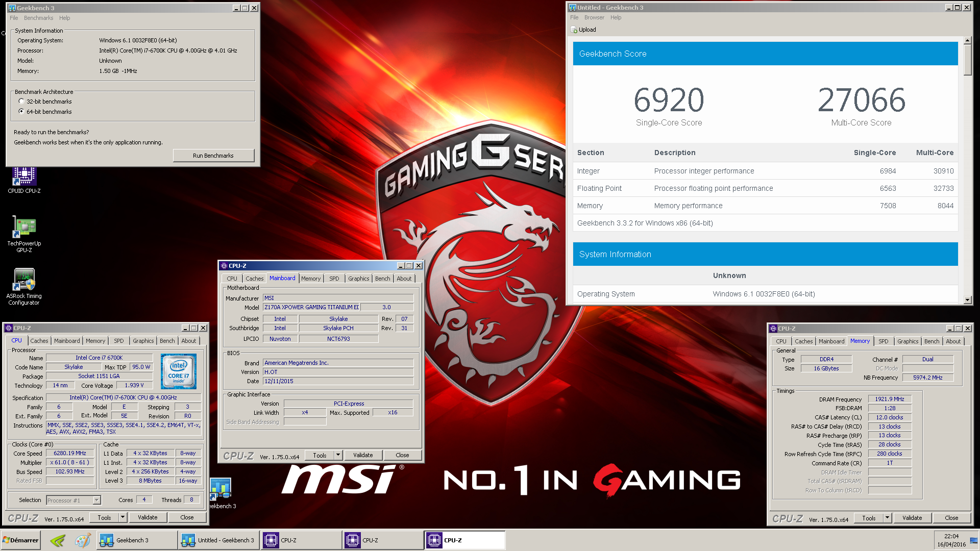This screenshot has width=980, height=551.
Task: Click the NB Frequency 5974.2 MHz field
Action: click(927, 378)
